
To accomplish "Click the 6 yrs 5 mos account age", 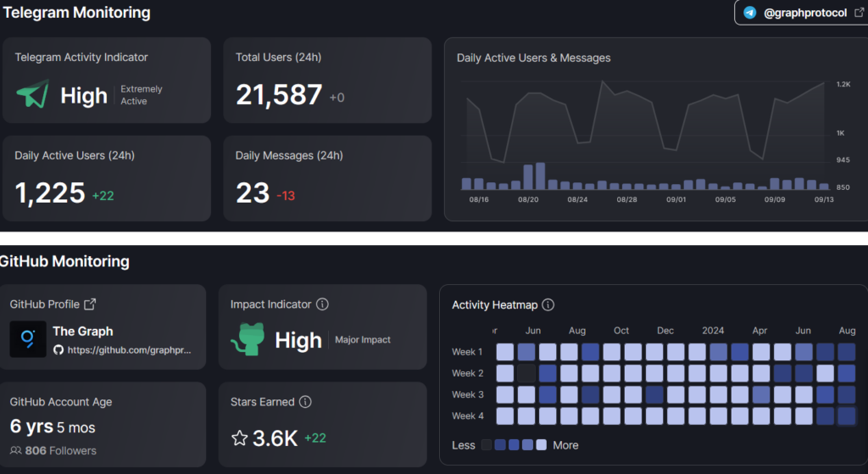I will click(53, 427).
